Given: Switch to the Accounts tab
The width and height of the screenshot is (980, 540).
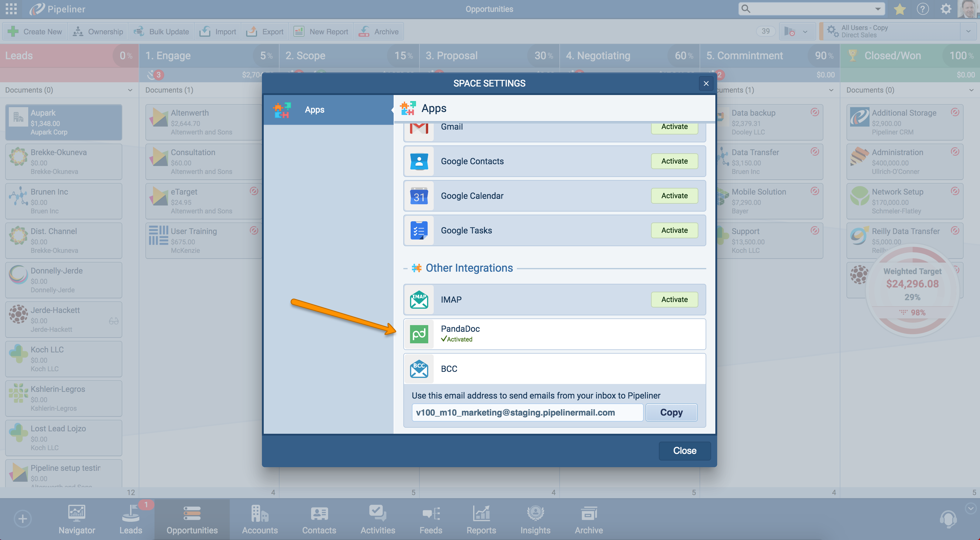Looking at the screenshot, I should coord(260,519).
